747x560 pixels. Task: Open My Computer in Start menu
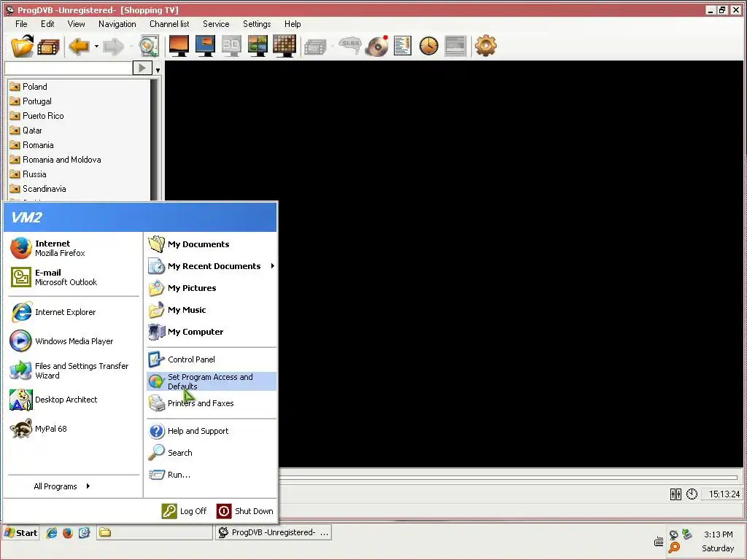pos(212,332)
